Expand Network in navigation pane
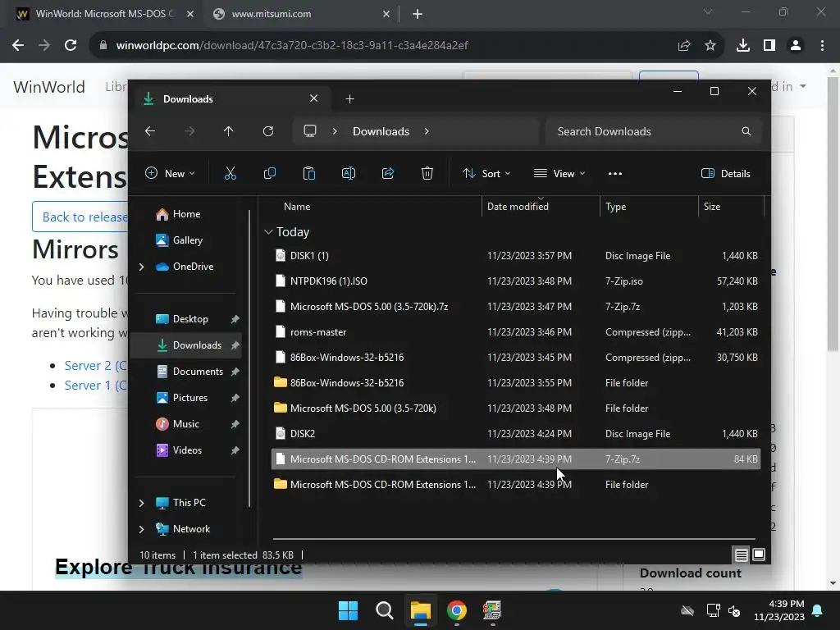Image resolution: width=840 pixels, height=630 pixels. [141, 529]
